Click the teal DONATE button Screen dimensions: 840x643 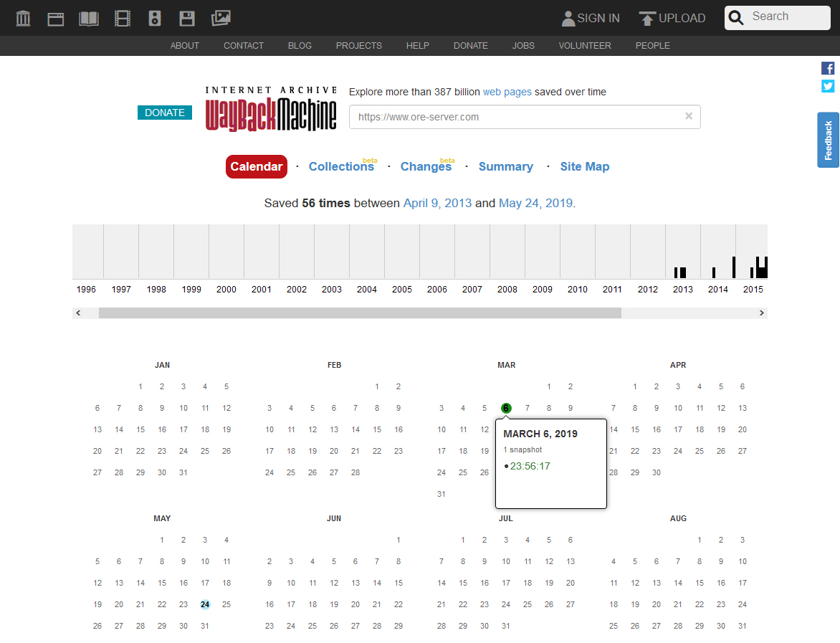(165, 113)
